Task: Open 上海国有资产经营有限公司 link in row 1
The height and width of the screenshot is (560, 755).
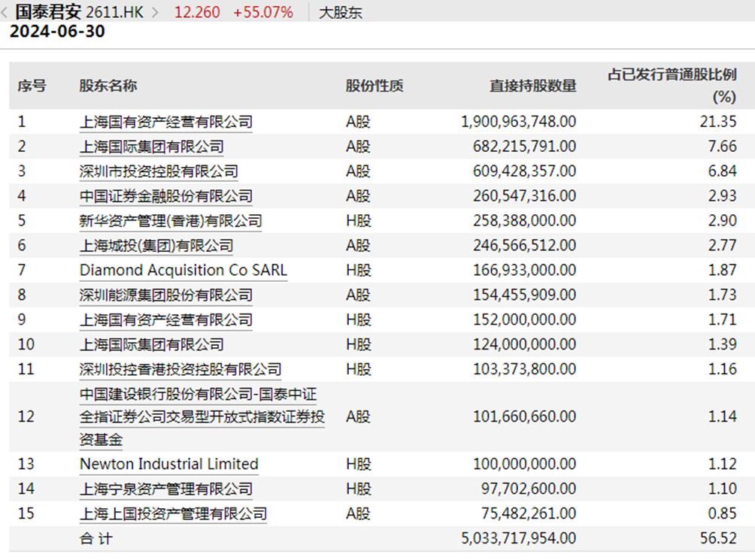Action: point(165,122)
